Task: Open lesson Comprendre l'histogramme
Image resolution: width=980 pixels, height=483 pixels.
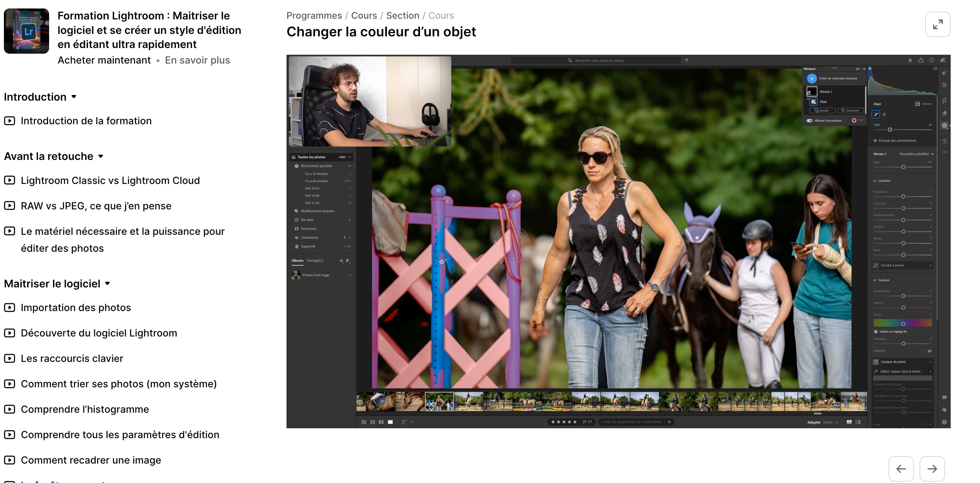Action: pos(84,409)
